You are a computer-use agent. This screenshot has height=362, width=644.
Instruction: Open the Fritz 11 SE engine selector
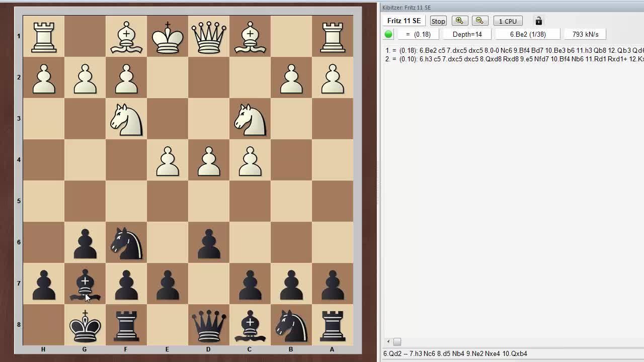[x=404, y=21]
